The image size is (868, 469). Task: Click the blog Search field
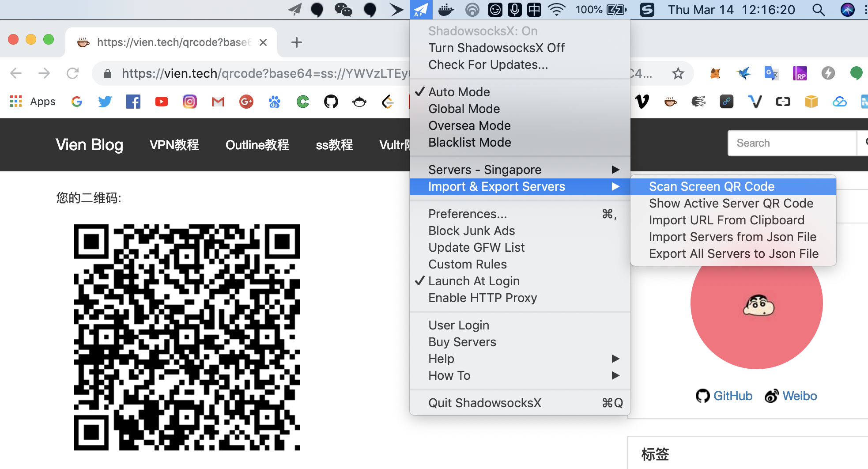(792, 143)
